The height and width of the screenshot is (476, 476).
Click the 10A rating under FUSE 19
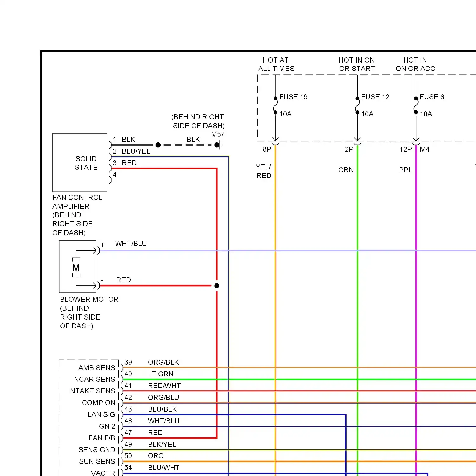(285, 114)
